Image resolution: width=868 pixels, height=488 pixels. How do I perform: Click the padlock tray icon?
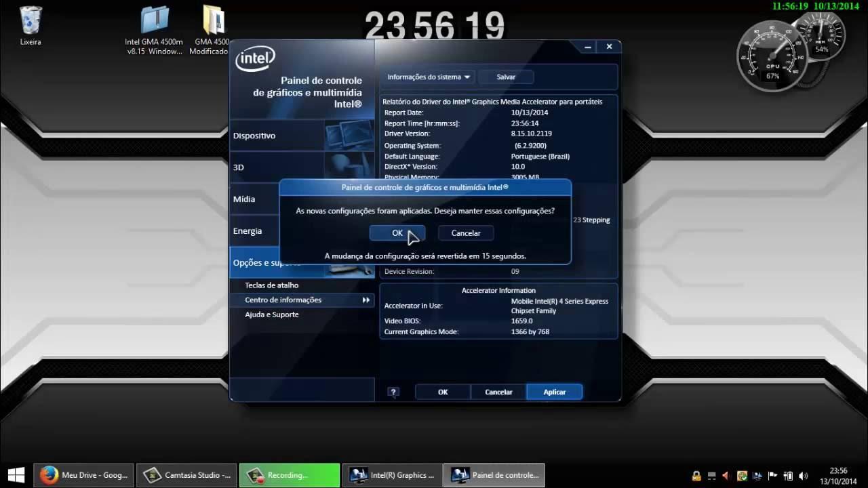696,476
